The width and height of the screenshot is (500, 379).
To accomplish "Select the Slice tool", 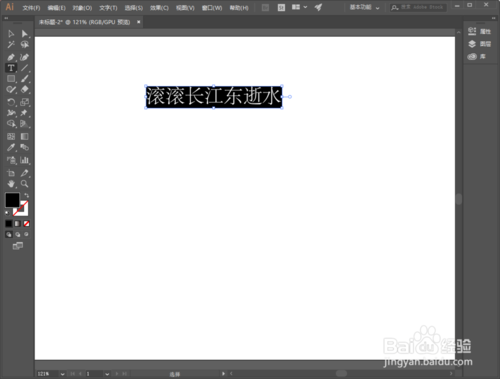I will tap(24, 173).
